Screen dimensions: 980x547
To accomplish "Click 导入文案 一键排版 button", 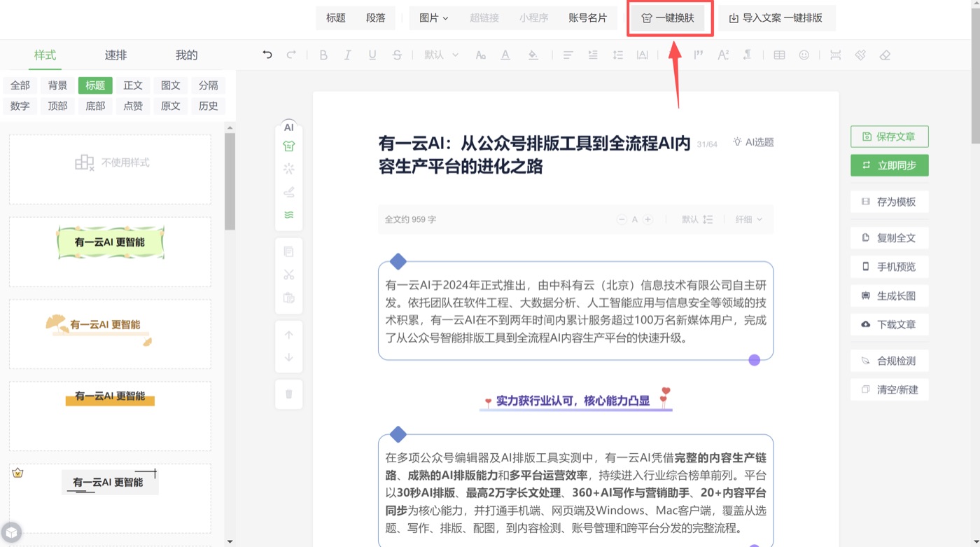I will coord(777,18).
